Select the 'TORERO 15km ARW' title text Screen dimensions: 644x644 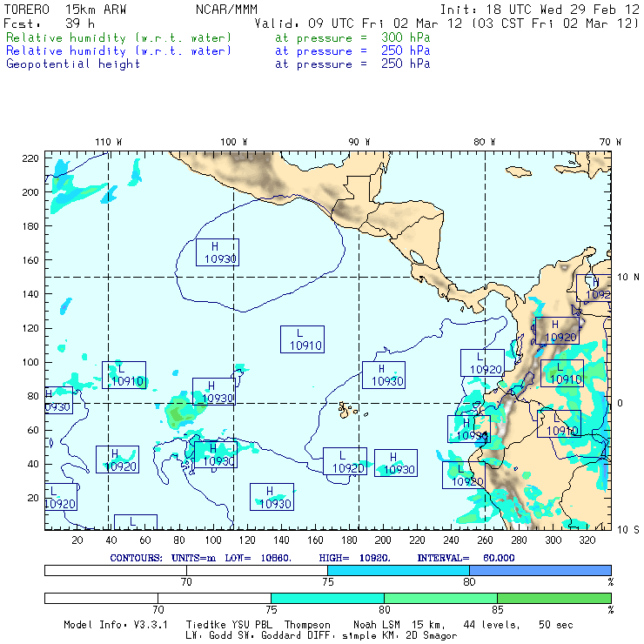(x=65, y=10)
